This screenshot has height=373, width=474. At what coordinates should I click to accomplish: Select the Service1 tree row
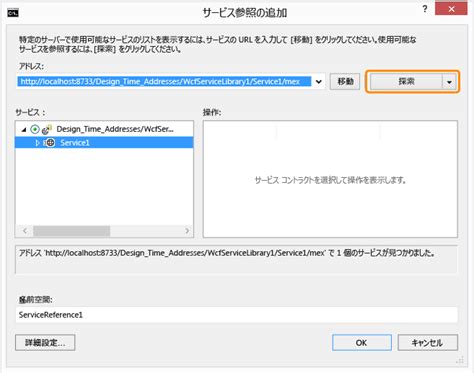click(x=104, y=143)
